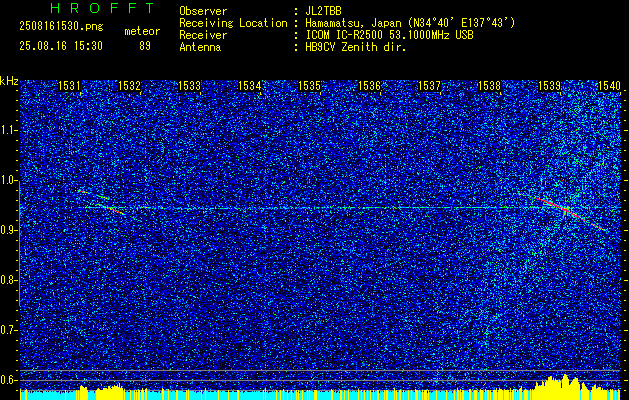This screenshot has width=629, height=400.
Task: Click the date stamp 25.08.16 15:30
Action: click(61, 46)
